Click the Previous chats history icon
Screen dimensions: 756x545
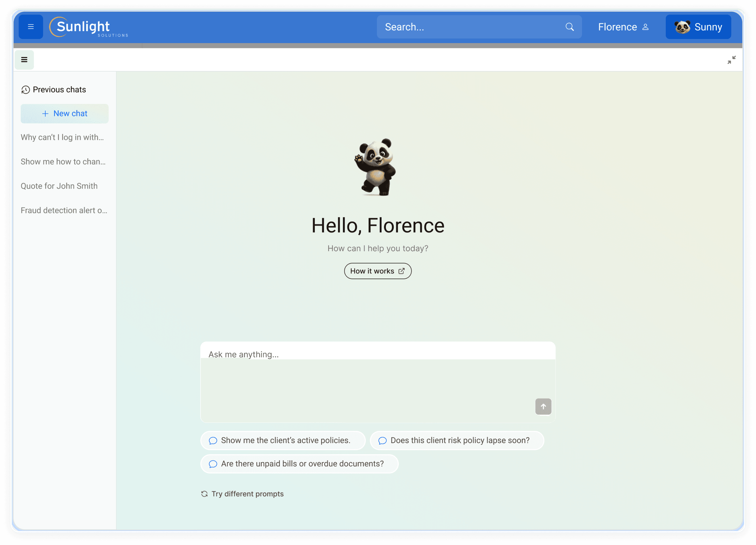pos(26,90)
